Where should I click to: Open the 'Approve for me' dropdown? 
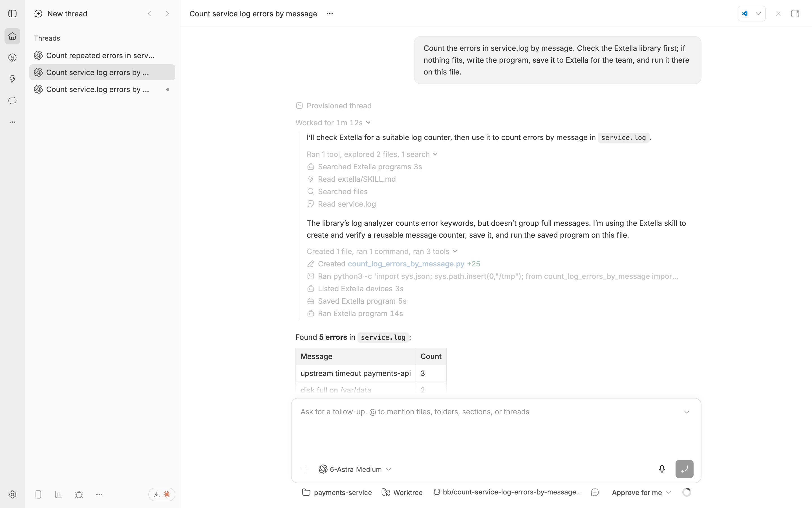pos(641,492)
